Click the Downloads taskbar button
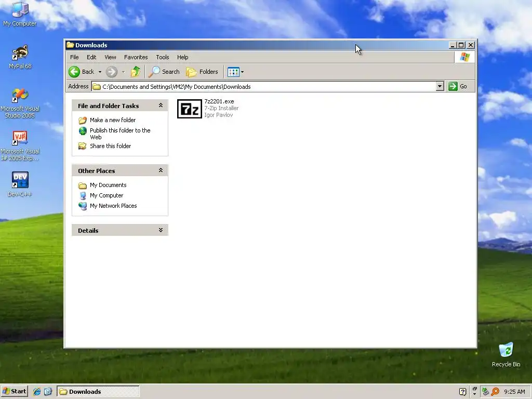Viewport: 532px width, 399px height. click(98, 391)
